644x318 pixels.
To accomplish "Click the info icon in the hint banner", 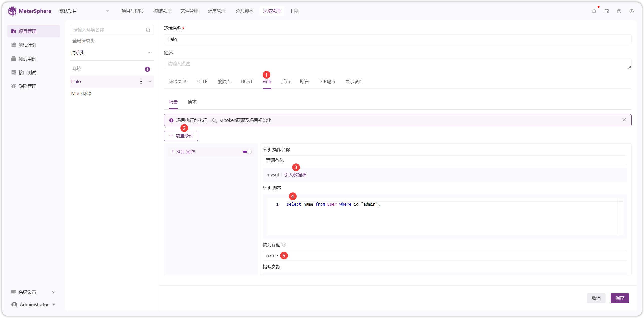I will 171,121.
